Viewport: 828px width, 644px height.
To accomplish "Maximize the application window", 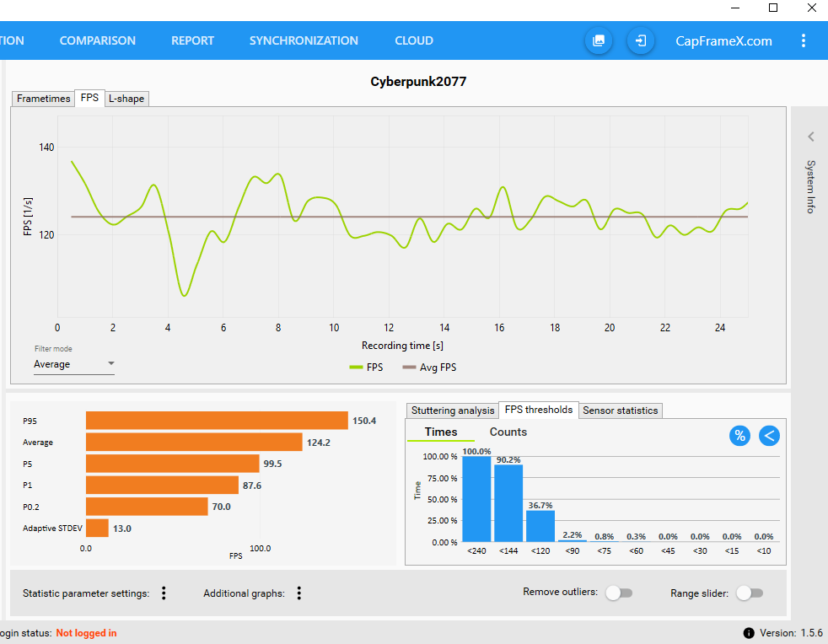I will [773, 8].
